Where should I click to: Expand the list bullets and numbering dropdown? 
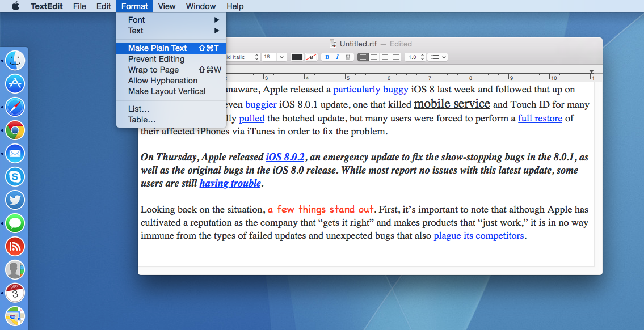click(x=437, y=57)
